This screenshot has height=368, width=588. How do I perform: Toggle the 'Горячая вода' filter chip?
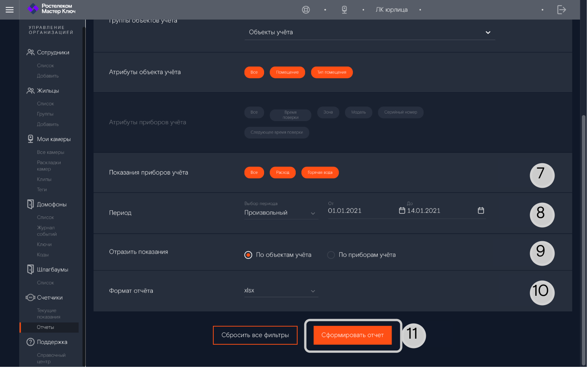tap(320, 173)
